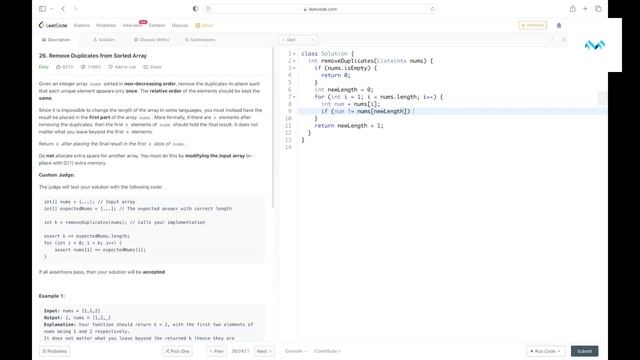Open the notifications bell icon
640x360 pixels.
pos(559,25)
